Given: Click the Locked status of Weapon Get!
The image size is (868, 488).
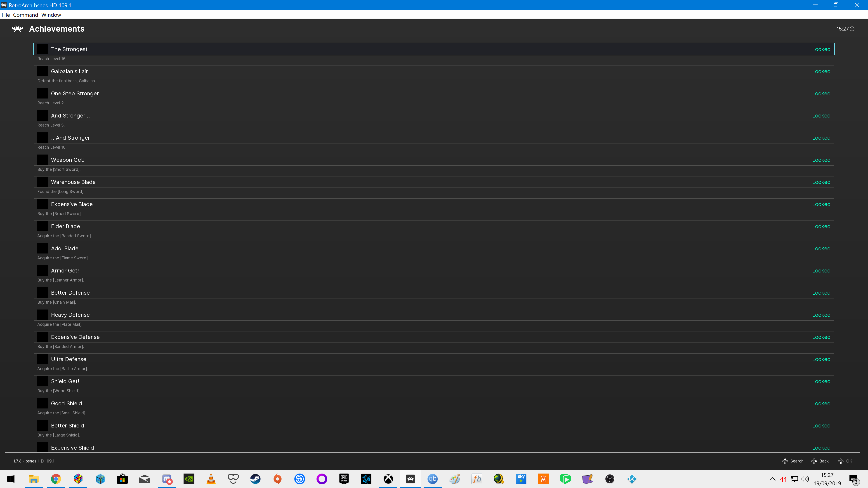Looking at the screenshot, I should (x=821, y=160).
